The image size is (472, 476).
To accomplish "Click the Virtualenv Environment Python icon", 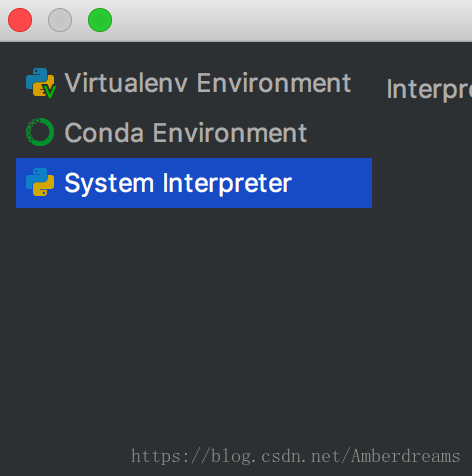I will point(40,83).
